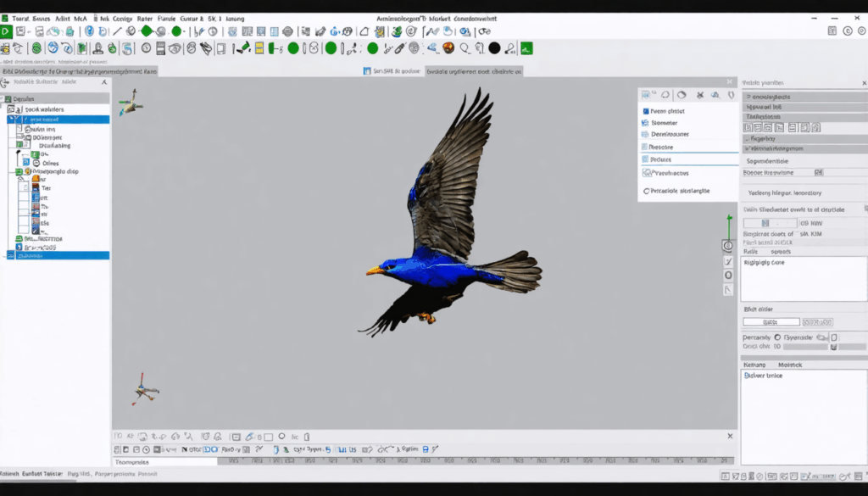Collapse the Denales tree root
This screenshot has width=868, height=496.
tap(3, 99)
